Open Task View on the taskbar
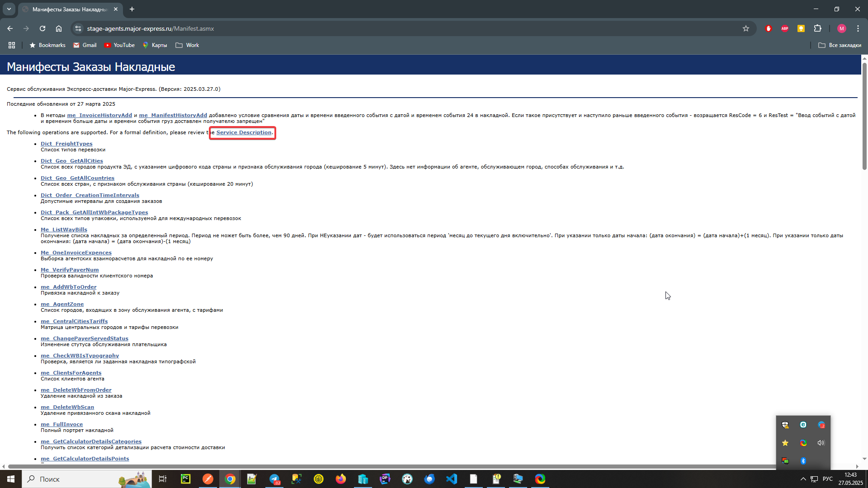The width and height of the screenshot is (868, 488). click(x=163, y=479)
